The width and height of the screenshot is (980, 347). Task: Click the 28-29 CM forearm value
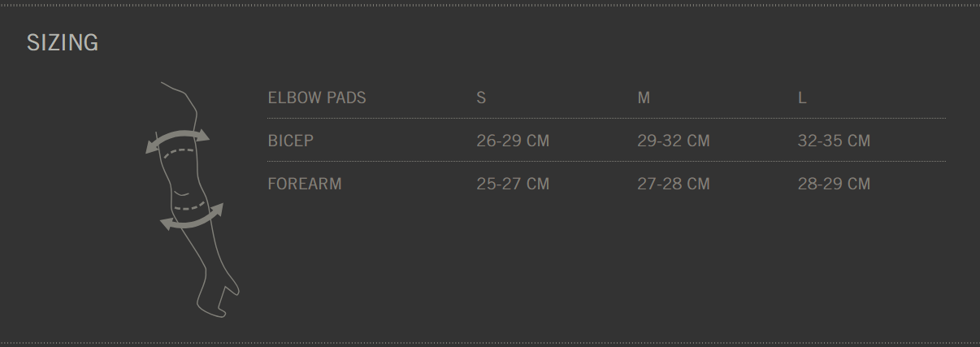pos(834,184)
